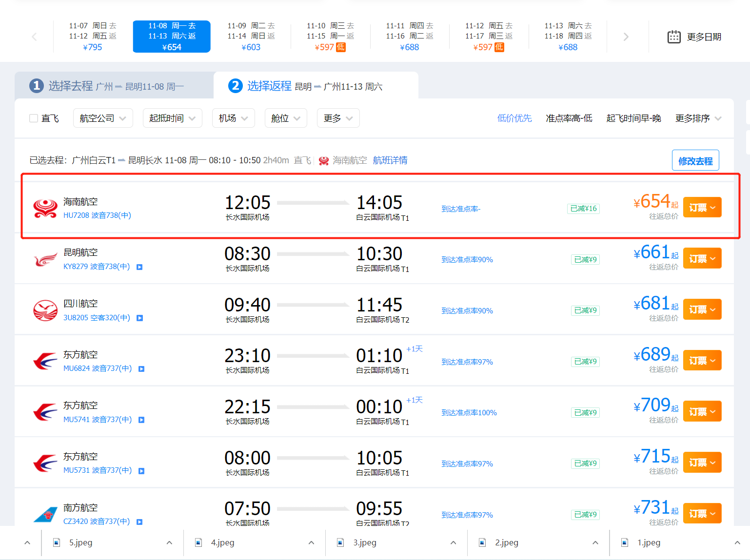This screenshot has width=750, height=560.
Task: Go to next dates with right arrow
Action: [x=626, y=37]
